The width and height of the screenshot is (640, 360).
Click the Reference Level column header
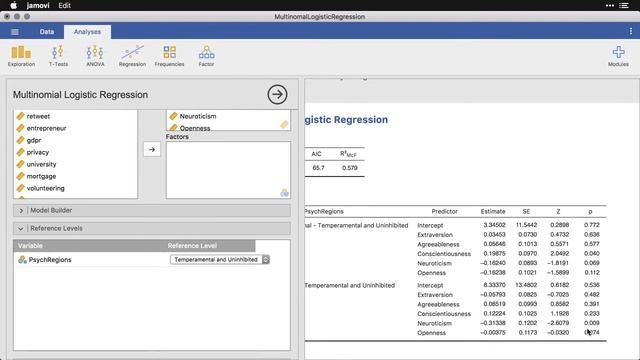192,246
